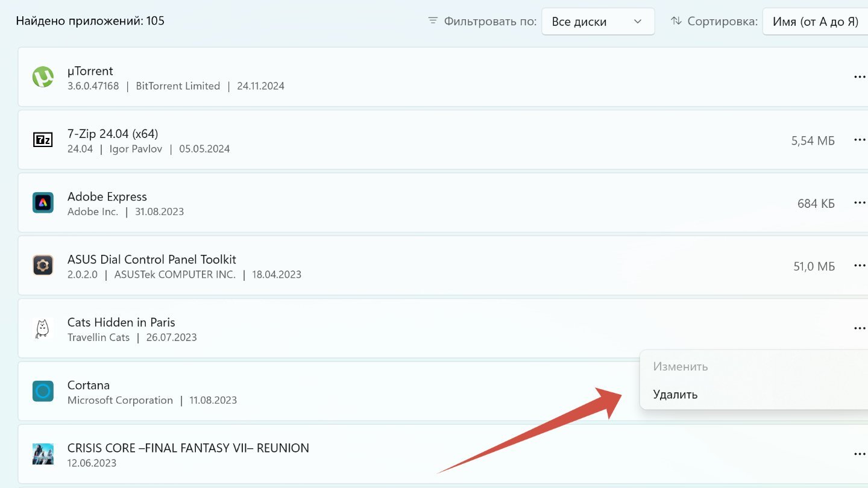Screen dimensions: 868x488
Task: Click the 7-Zip app icon
Action: pyautogui.click(x=43, y=140)
